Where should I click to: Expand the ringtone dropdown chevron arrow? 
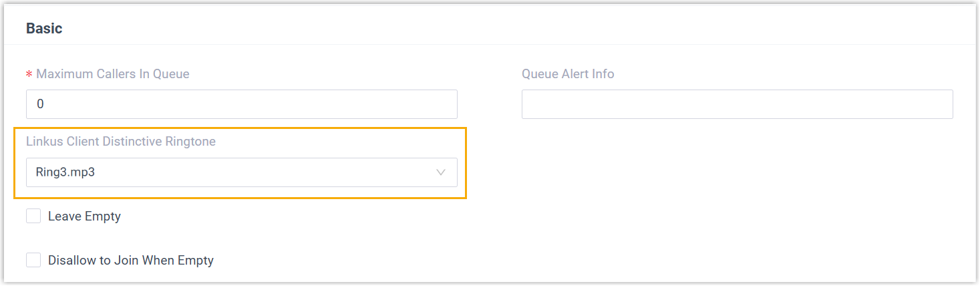[x=441, y=172]
